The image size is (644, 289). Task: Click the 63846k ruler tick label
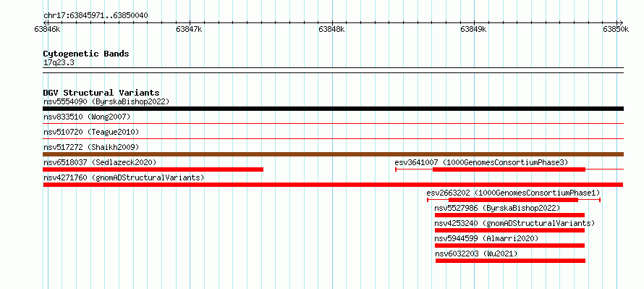point(48,29)
